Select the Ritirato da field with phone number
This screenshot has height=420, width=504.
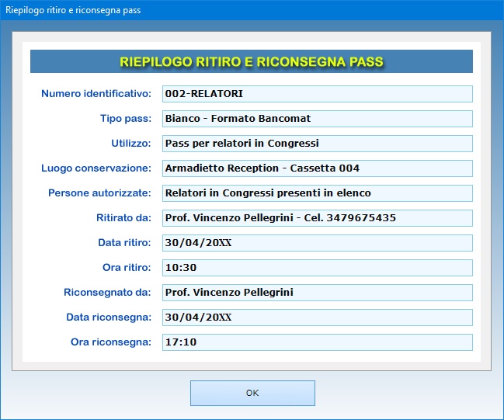[317, 218]
